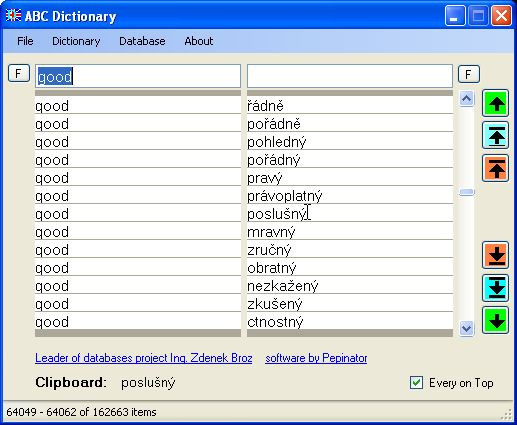Open the Database menu
This screenshot has width=517, height=425.
coord(142,41)
